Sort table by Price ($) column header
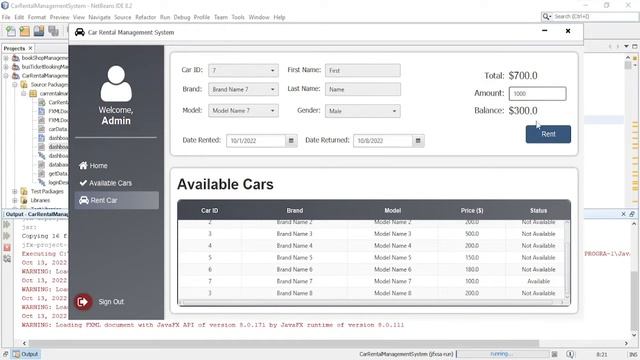This screenshot has height=360, width=640. (x=472, y=211)
